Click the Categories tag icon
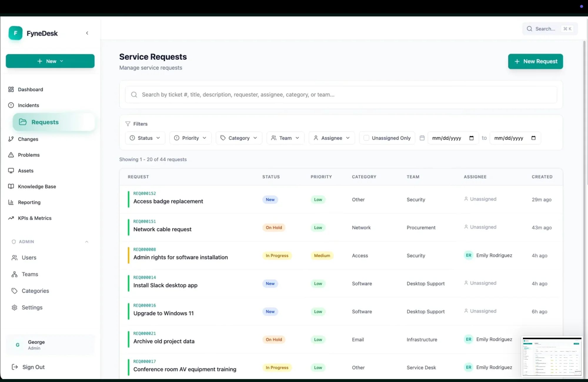Image resolution: width=588 pixels, height=382 pixels. [14, 291]
